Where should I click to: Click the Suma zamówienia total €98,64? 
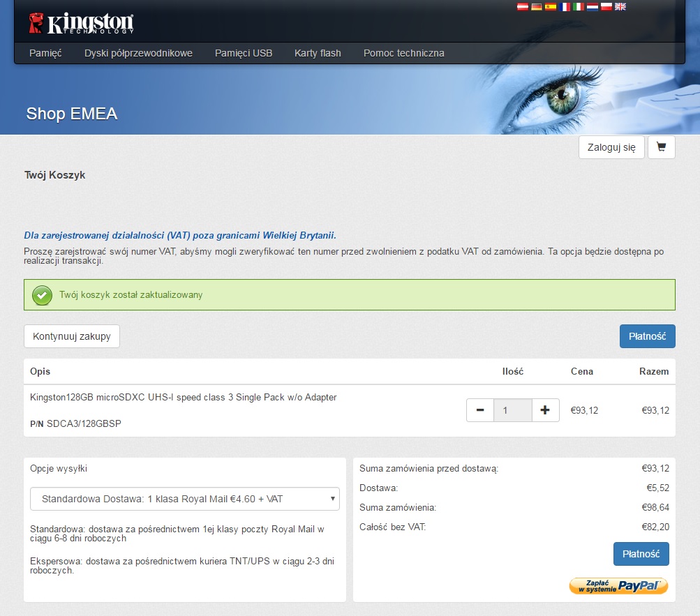point(655,508)
